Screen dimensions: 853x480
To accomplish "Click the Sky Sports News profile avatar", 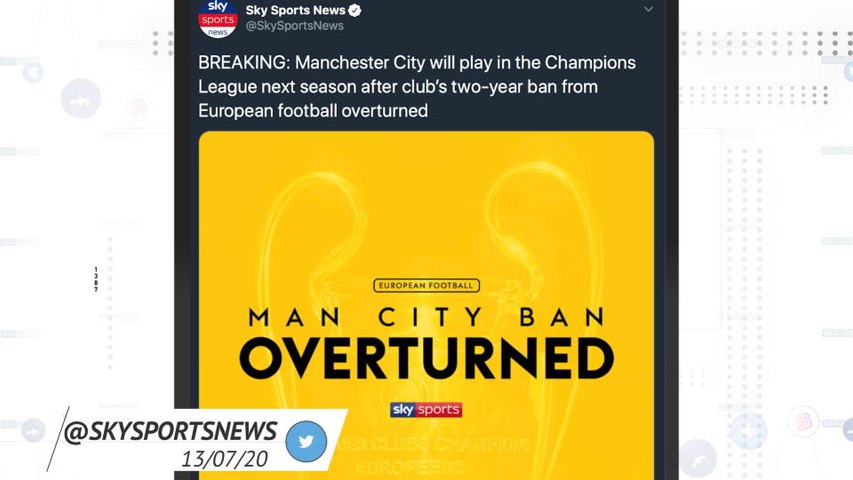I will [217, 17].
